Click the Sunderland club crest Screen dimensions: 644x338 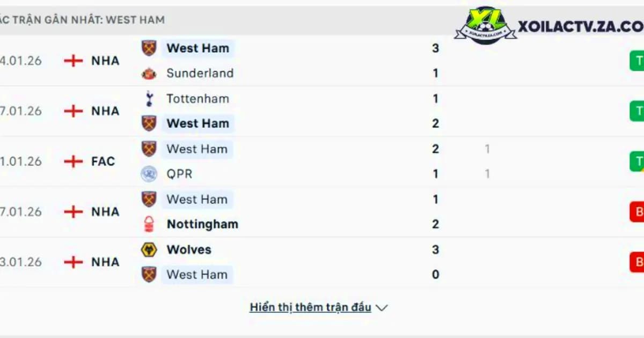pos(149,74)
